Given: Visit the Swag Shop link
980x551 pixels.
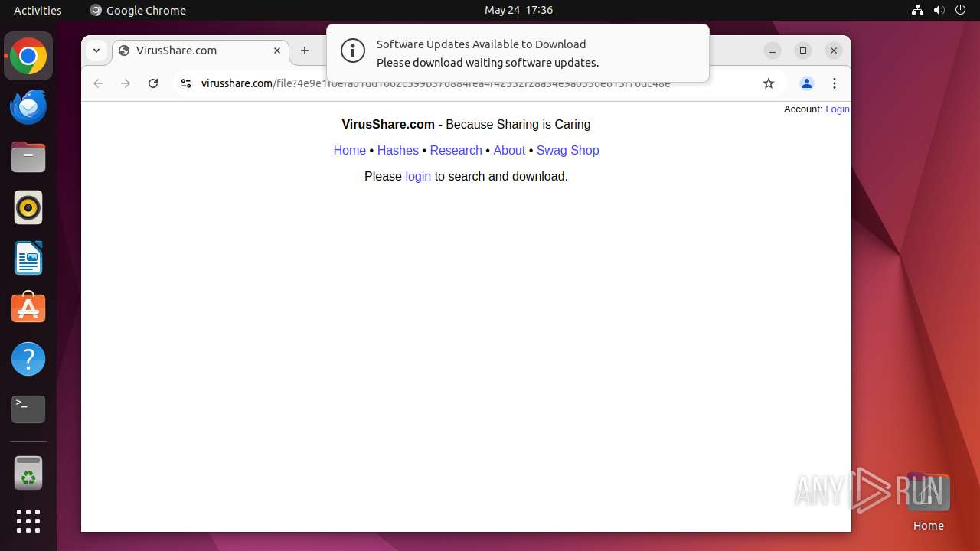Looking at the screenshot, I should 567,150.
